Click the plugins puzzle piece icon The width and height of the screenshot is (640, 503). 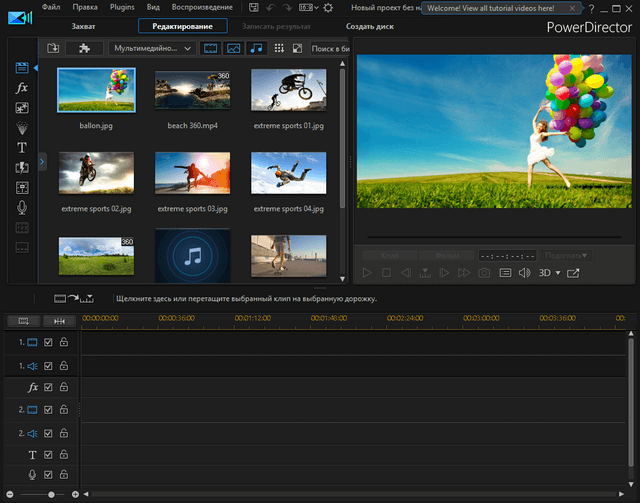84,48
